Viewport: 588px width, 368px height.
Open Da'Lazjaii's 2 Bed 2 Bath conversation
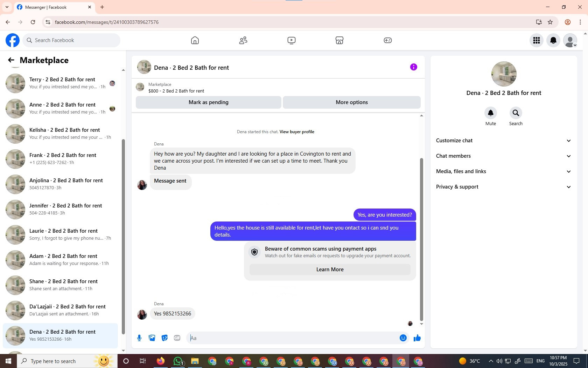pos(60,311)
